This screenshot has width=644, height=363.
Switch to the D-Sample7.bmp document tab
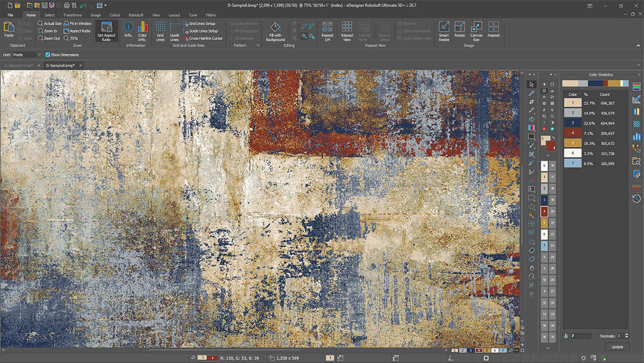[18, 65]
